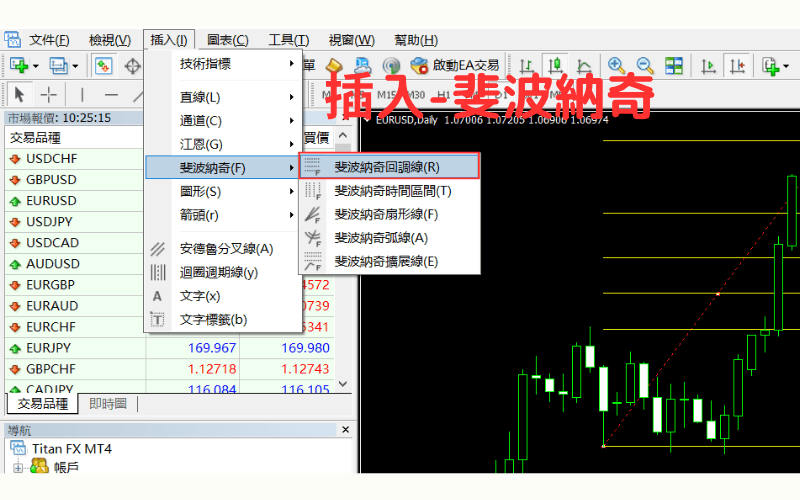Click the Data Window crosshair-circle icon
The width and height of the screenshot is (800, 500).
coord(133,66)
